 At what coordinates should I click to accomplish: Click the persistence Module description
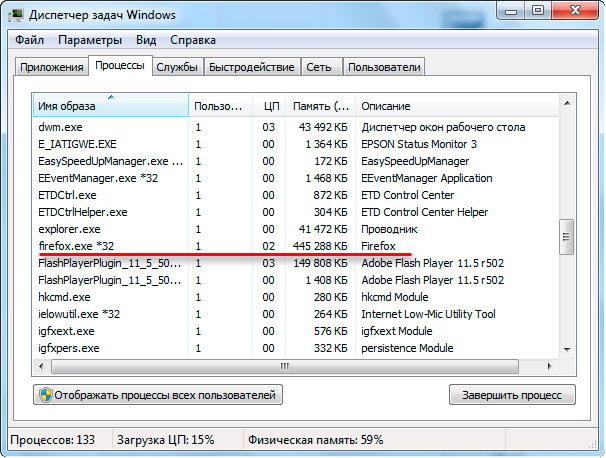tap(407, 348)
